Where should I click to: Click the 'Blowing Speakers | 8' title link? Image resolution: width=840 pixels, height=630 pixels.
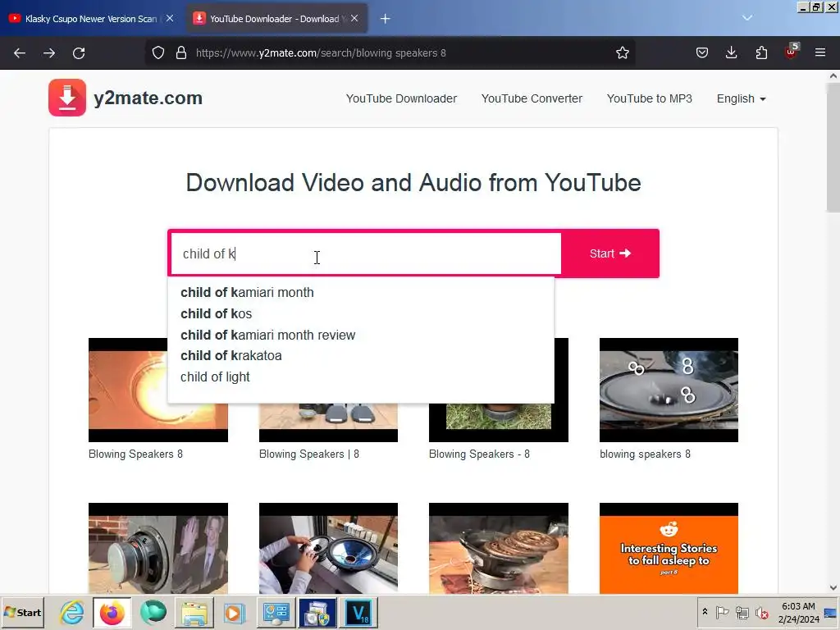pyautogui.click(x=309, y=454)
